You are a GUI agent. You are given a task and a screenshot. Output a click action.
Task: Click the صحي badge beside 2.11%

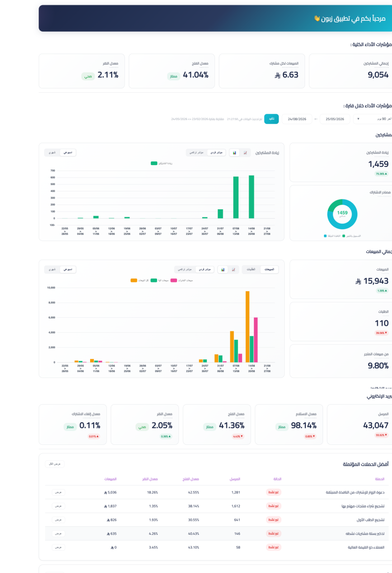click(x=88, y=76)
